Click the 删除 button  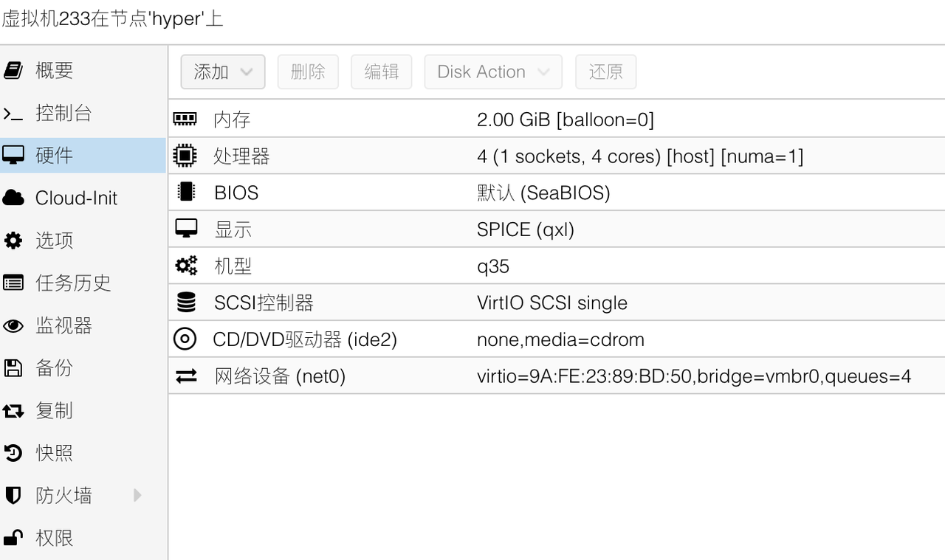[x=308, y=72]
